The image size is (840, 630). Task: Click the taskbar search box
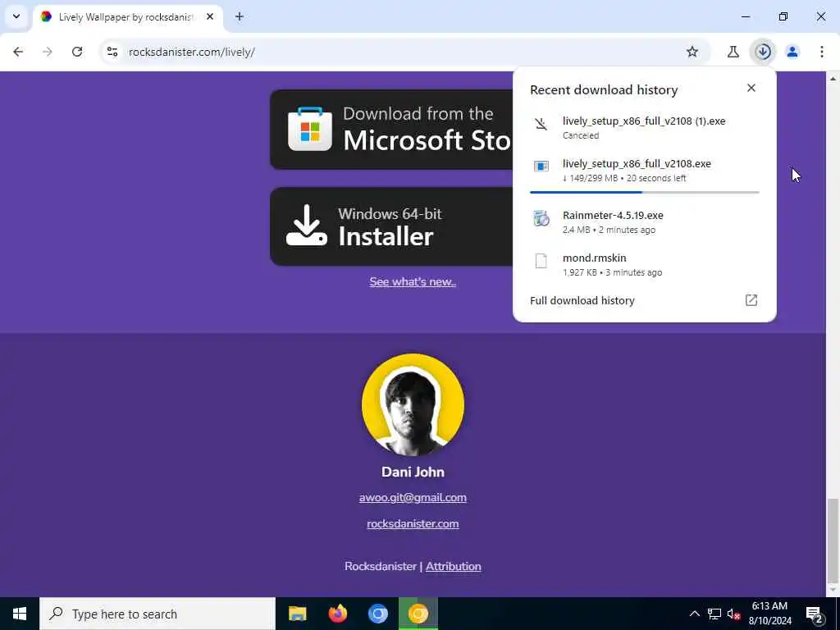point(157,614)
